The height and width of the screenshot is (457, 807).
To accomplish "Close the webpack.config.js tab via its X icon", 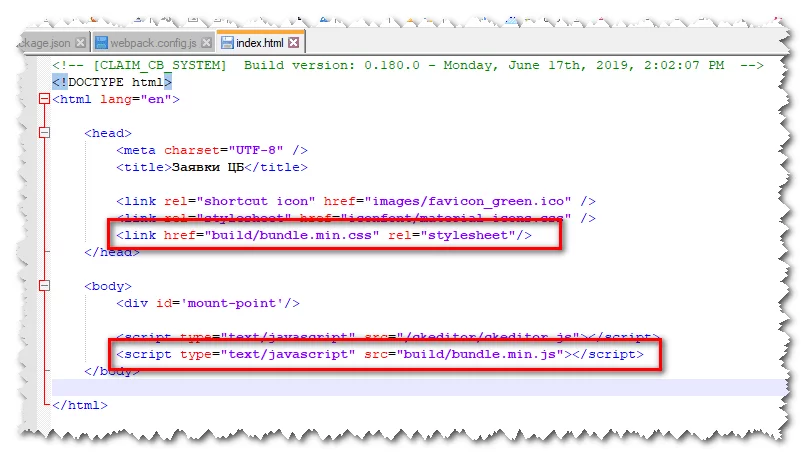I will pyautogui.click(x=206, y=43).
